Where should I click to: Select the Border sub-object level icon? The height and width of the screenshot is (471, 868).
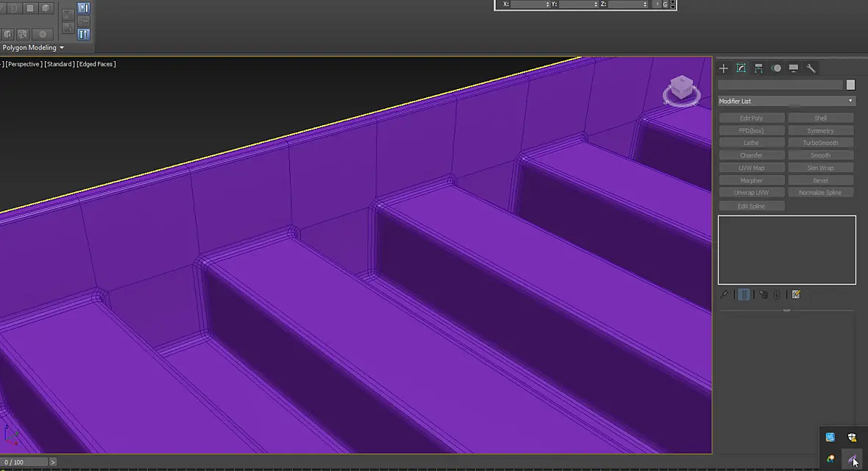click(15, 8)
